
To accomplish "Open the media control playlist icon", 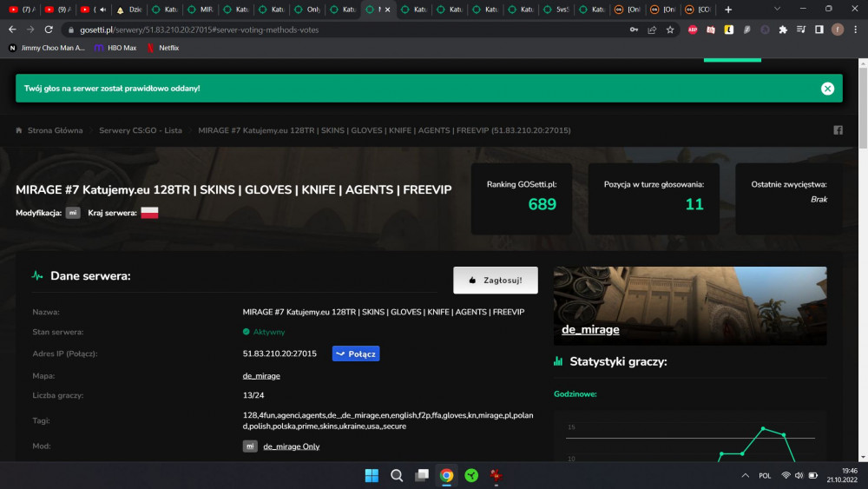I will tap(801, 30).
